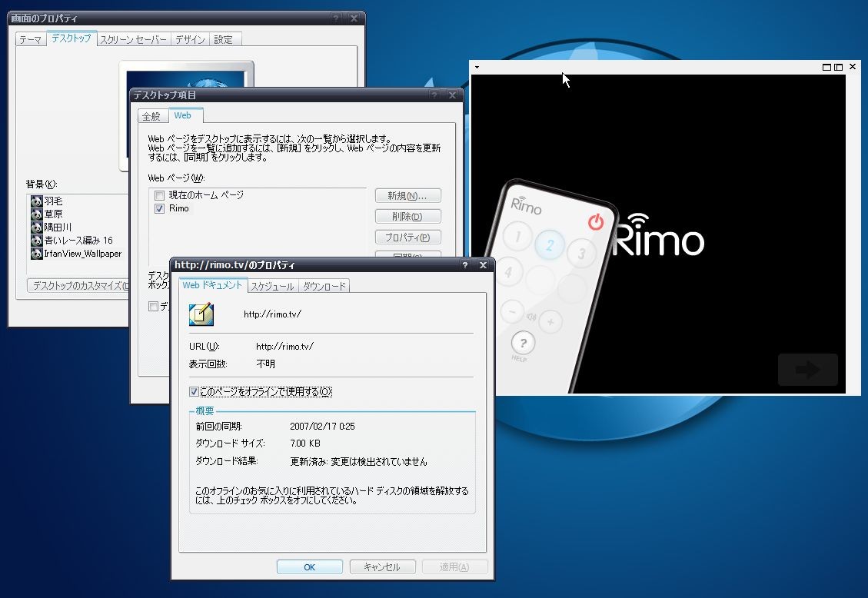868x598 pixels.
Task: Switch to the ダウンロード tab
Action: [324, 286]
